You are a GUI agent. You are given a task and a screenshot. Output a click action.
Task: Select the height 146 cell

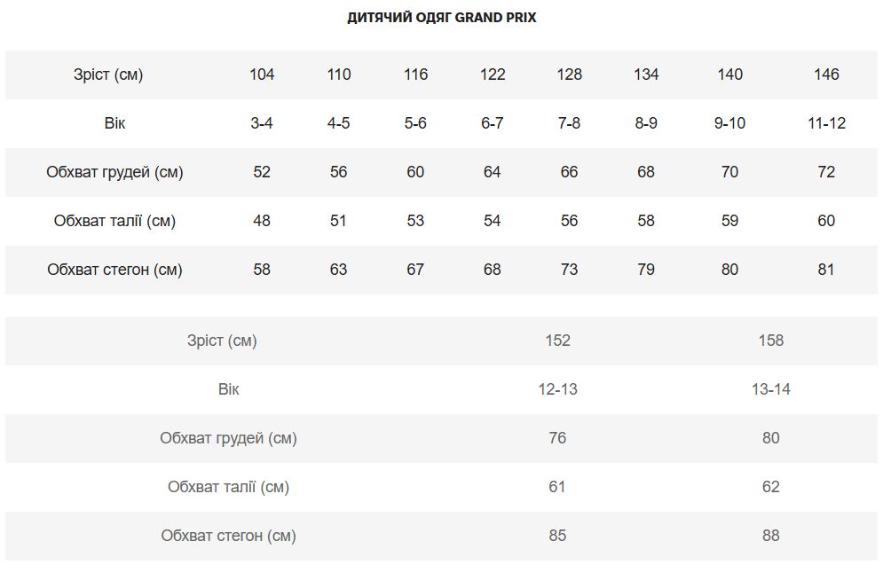[x=826, y=74]
